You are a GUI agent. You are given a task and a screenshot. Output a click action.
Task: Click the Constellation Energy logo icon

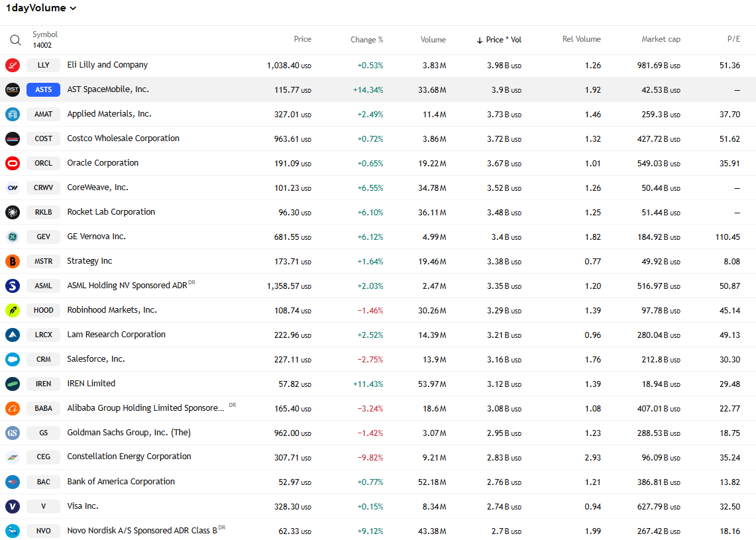pos(13,457)
